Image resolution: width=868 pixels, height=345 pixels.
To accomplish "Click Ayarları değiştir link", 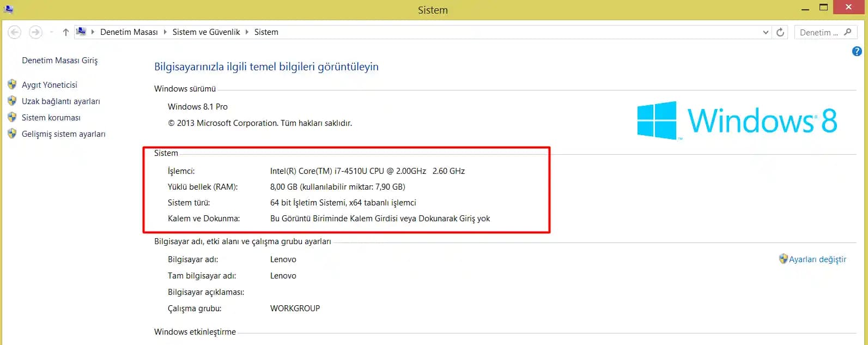I will click(818, 259).
